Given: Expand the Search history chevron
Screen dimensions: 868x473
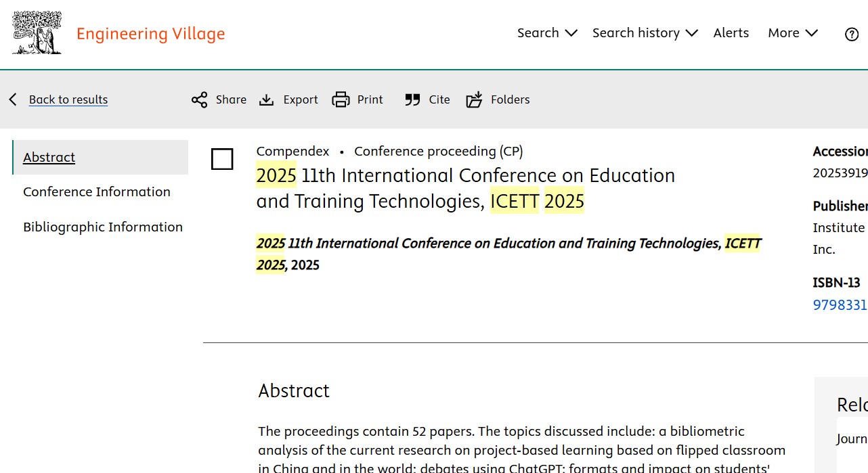Looking at the screenshot, I should [691, 33].
